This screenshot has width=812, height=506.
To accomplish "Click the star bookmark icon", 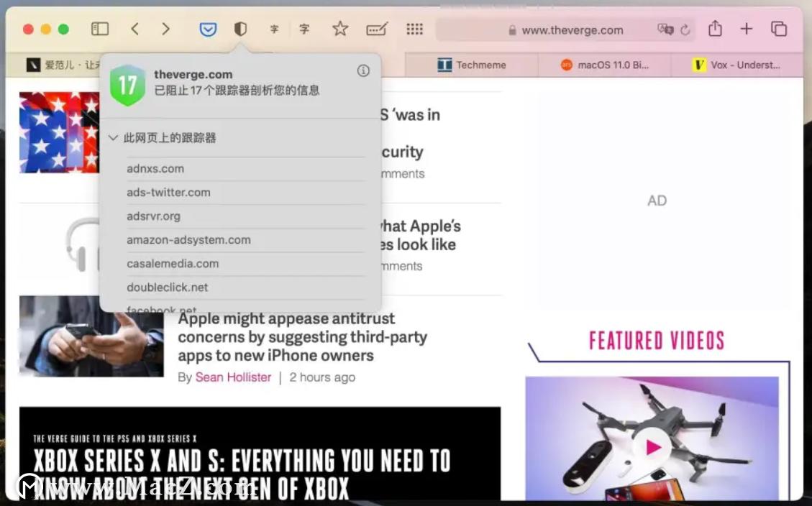I will click(340, 29).
